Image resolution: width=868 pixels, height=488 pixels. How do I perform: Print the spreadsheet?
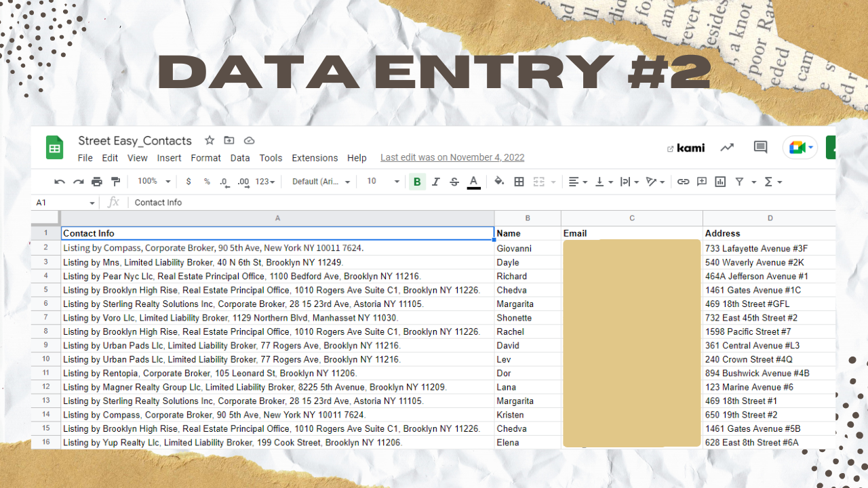point(97,182)
